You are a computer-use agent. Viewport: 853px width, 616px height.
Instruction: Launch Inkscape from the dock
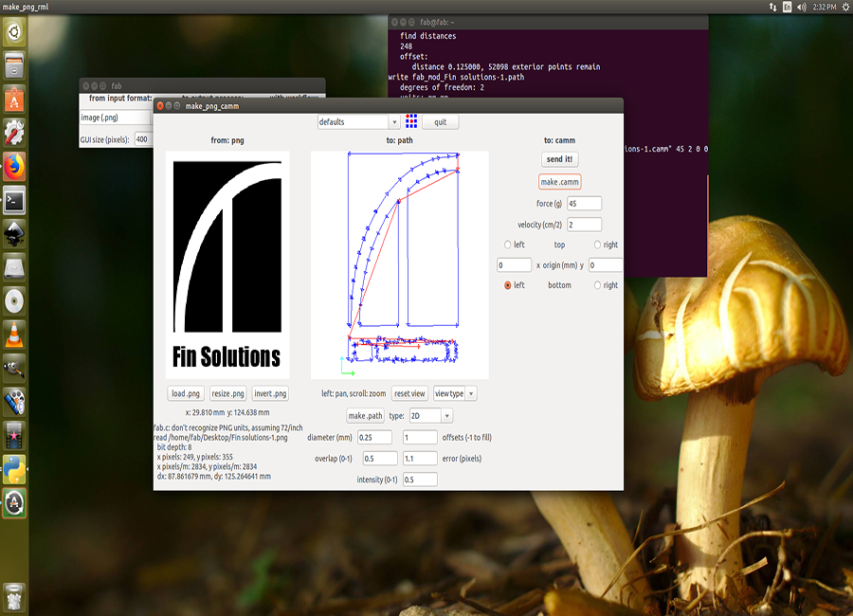[14, 234]
